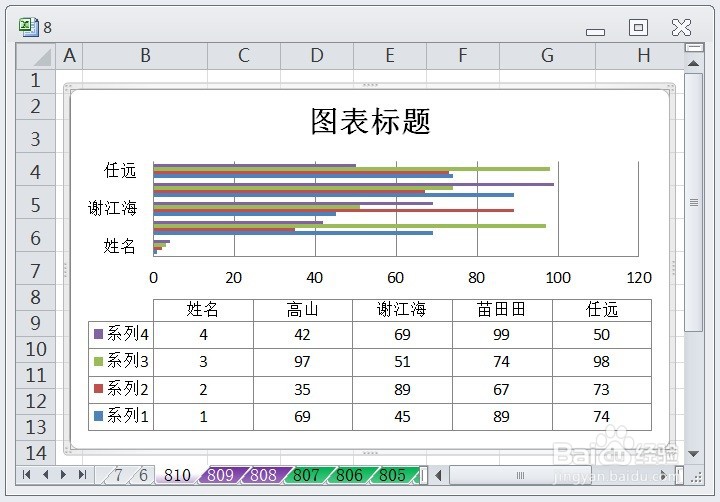Select column E header

pos(390,56)
